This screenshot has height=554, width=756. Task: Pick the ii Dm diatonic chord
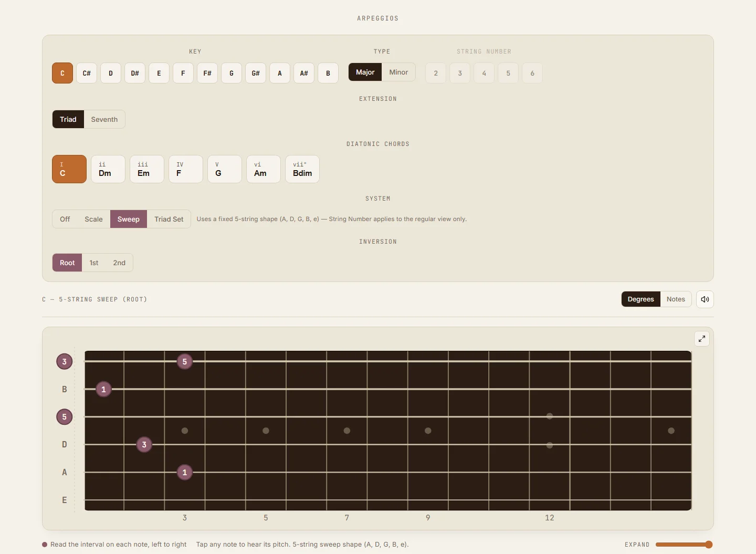click(108, 169)
